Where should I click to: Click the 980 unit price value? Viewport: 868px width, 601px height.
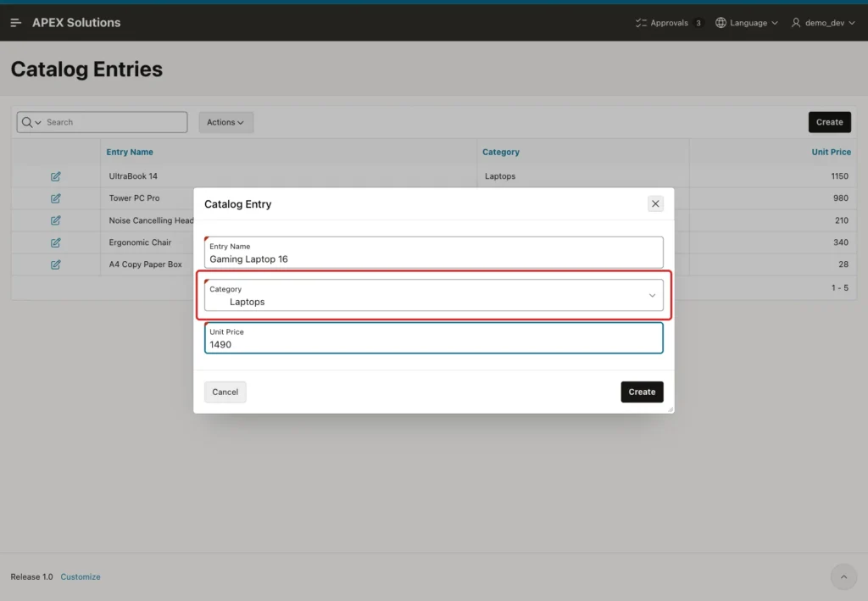pos(840,198)
